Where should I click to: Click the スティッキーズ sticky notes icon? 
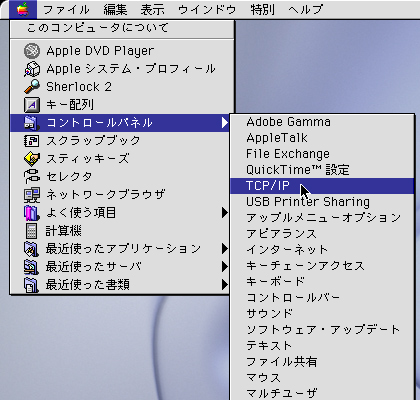pos(32,159)
